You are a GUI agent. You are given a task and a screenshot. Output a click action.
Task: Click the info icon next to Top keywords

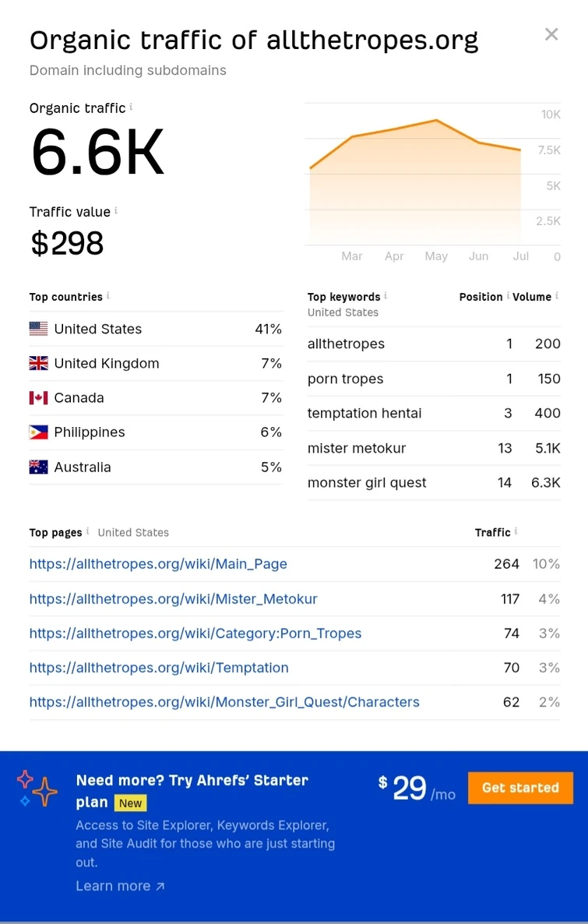coord(386,295)
